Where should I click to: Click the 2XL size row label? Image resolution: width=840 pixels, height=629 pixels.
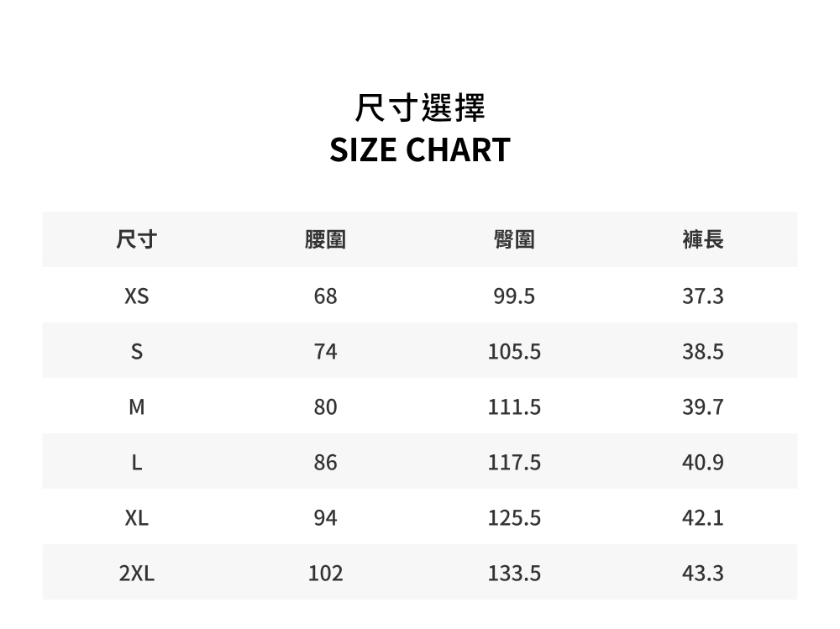[x=137, y=574]
